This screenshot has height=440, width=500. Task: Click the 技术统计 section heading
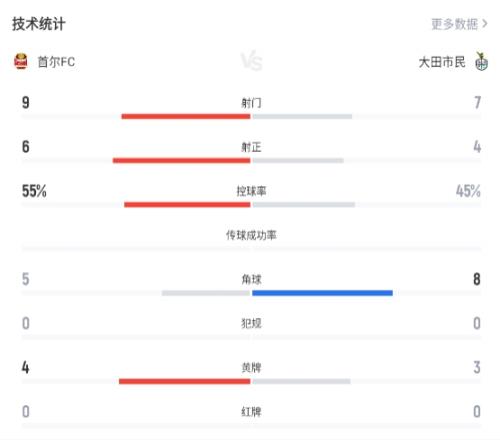pyautogui.click(x=39, y=24)
